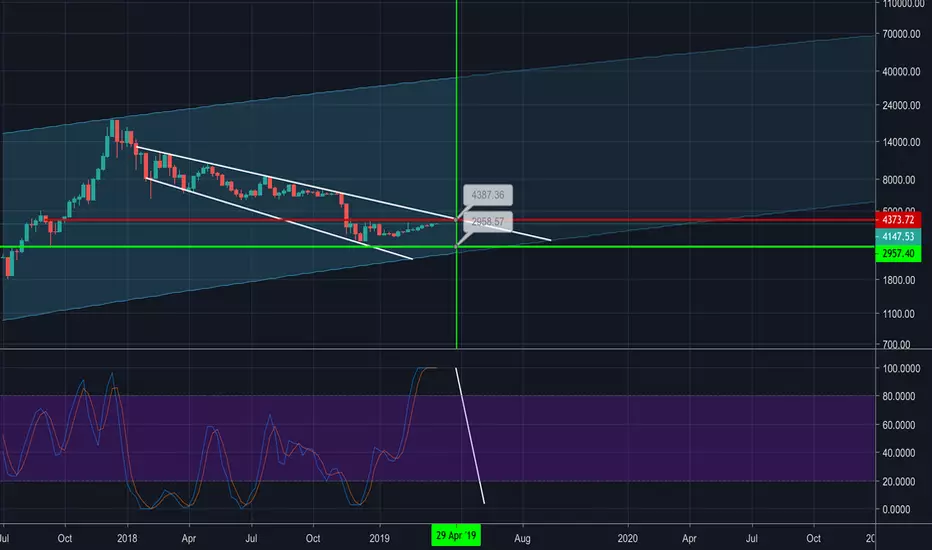
Task: Click the 1800.00 price axis label
Action: [x=899, y=280]
